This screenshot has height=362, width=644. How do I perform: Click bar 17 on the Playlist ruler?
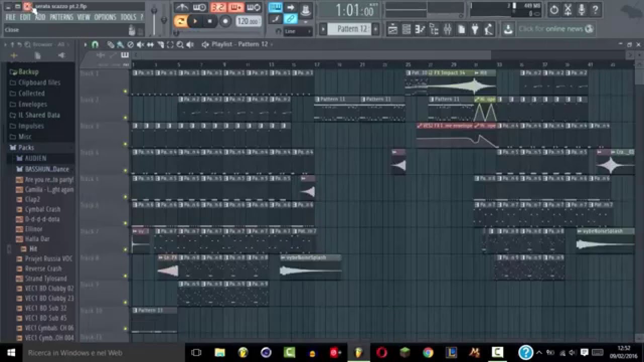(317, 64)
